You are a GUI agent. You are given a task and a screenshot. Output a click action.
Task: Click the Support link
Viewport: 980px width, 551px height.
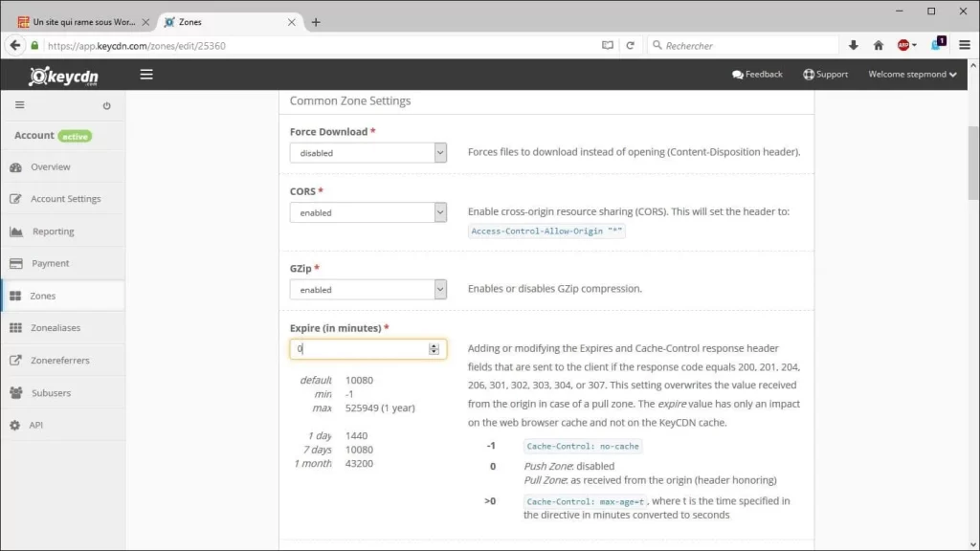pyautogui.click(x=825, y=75)
